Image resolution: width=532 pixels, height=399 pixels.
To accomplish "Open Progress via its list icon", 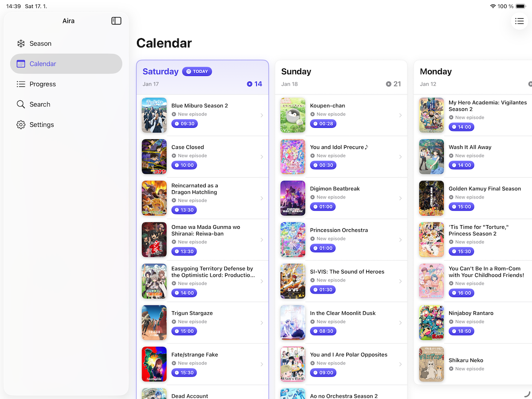I will [x=20, y=84].
